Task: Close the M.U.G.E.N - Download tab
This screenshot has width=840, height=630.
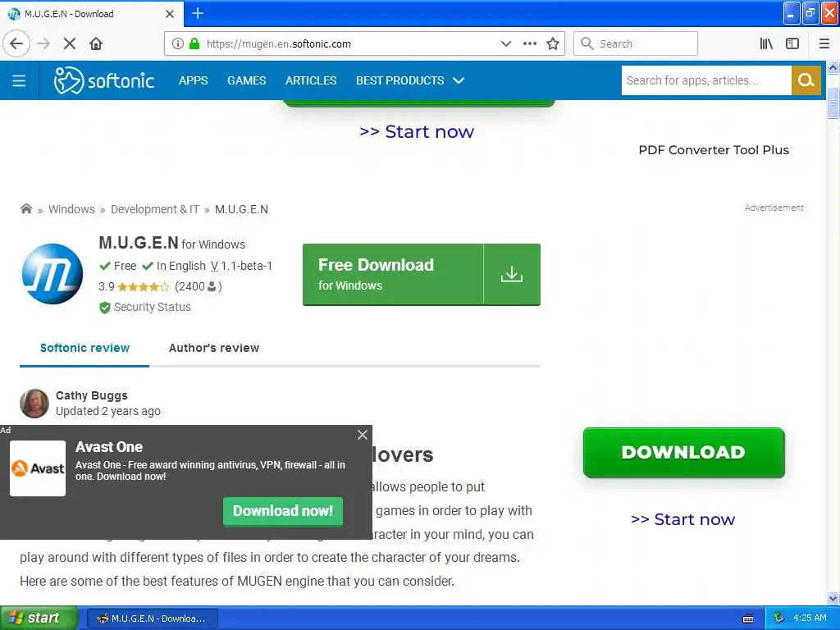Action: point(170,14)
